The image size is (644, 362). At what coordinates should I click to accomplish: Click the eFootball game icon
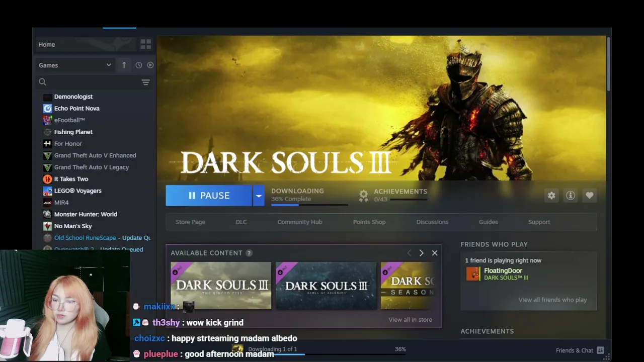[x=47, y=120]
